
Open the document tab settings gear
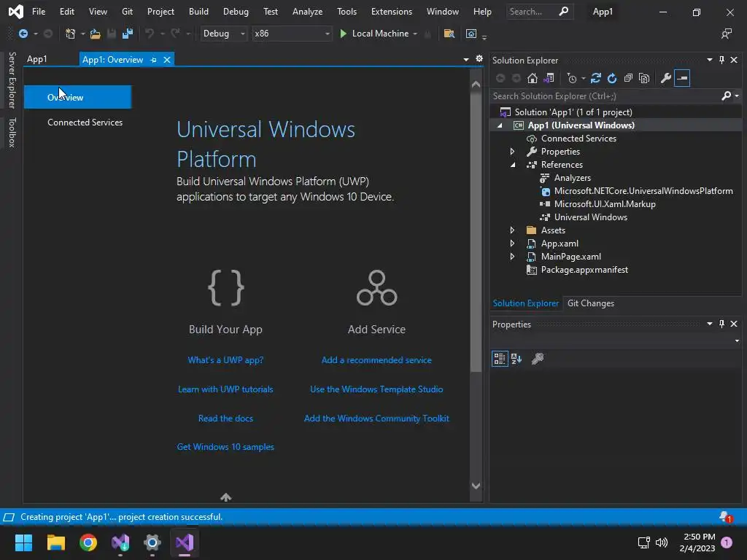click(479, 58)
